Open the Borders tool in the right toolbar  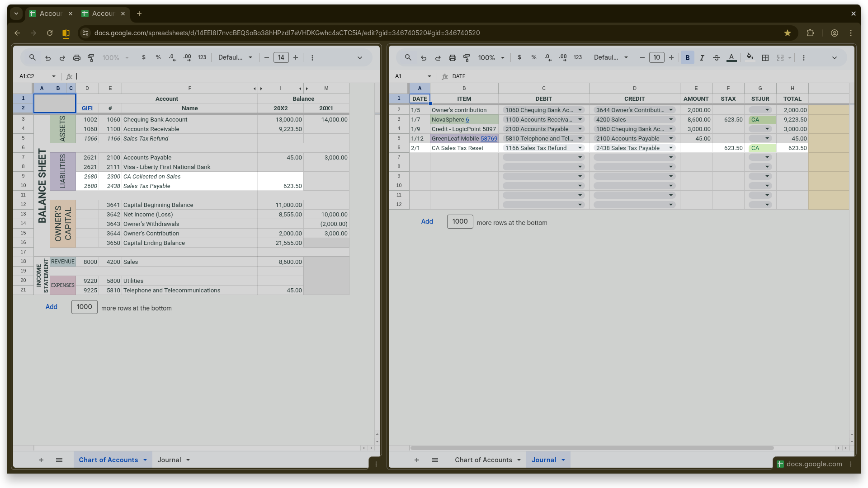[766, 57]
